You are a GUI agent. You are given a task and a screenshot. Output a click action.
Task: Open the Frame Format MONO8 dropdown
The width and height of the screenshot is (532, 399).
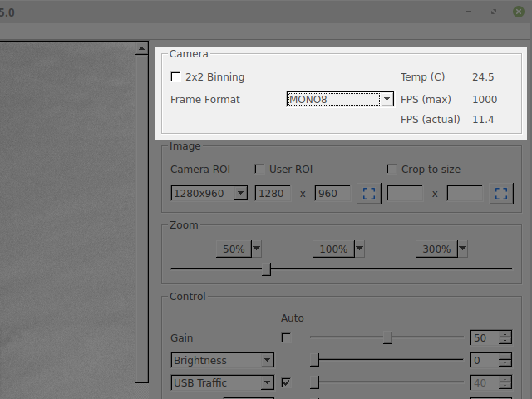point(340,99)
